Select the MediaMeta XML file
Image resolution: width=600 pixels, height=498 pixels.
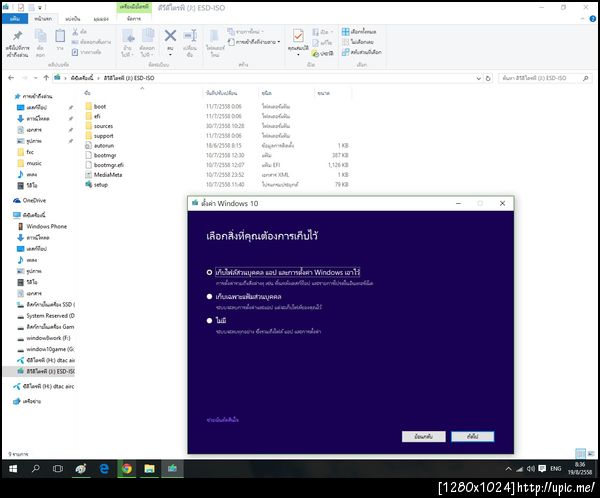coord(108,175)
